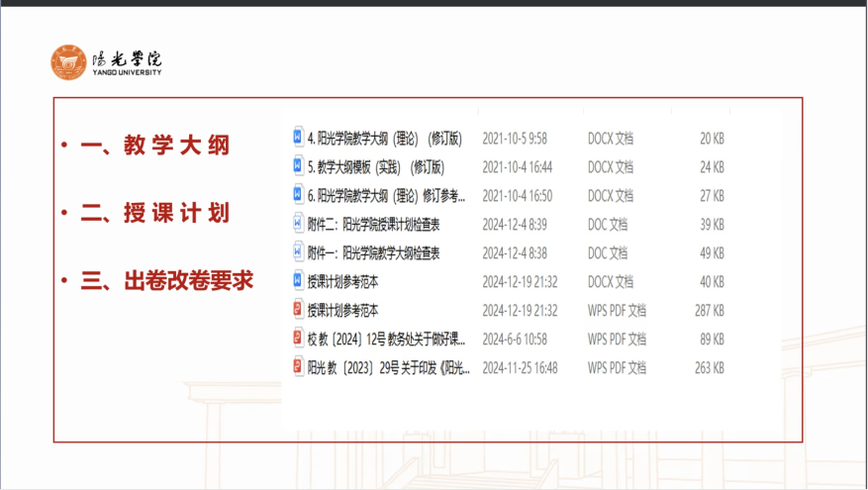
Task: Click the date '2024-6-6 10:58'
Action: [515, 340]
